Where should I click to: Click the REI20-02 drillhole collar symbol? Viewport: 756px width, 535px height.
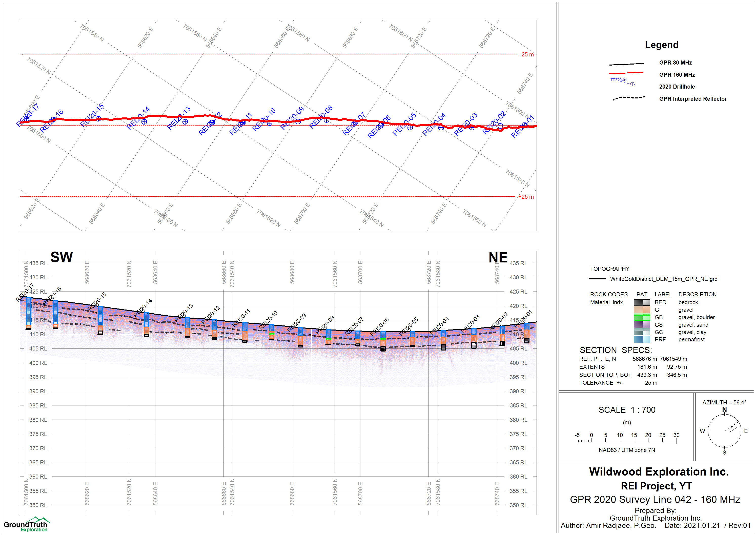(500, 126)
